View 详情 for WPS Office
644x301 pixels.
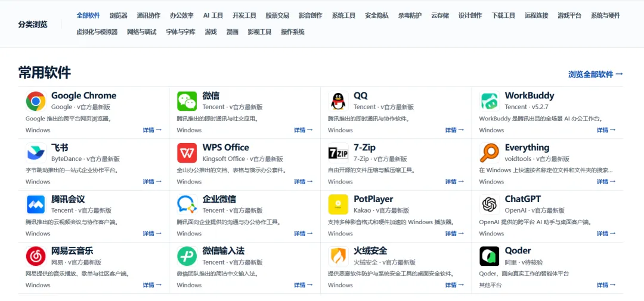[x=304, y=182]
